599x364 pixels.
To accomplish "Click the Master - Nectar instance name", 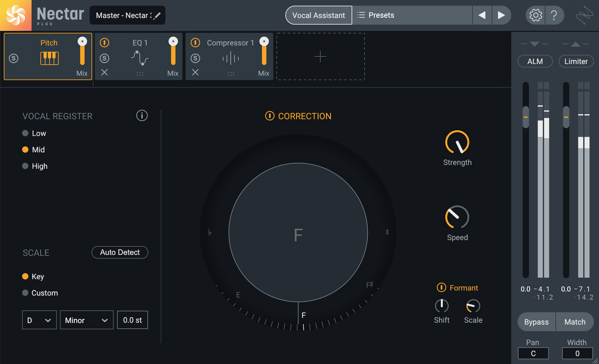I will tap(124, 15).
